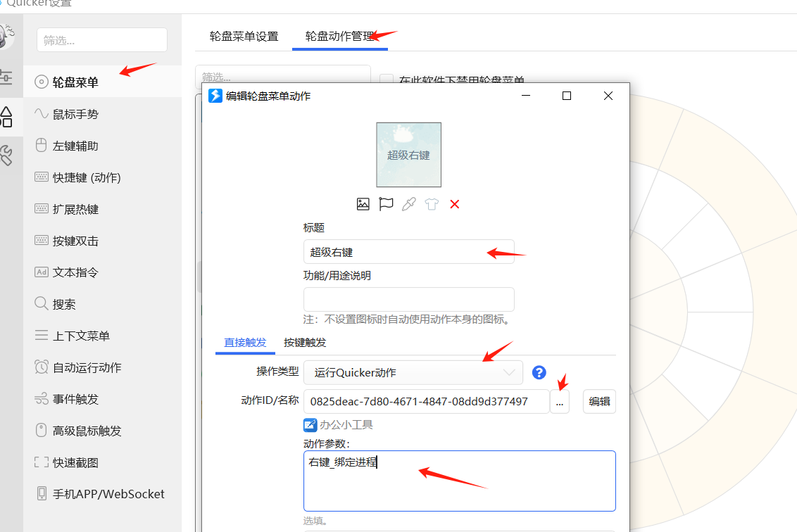The image size is (797, 532).
Task: Switch to 轮盘菜单设置 tab
Action: pyautogui.click(x=244, y=37)
